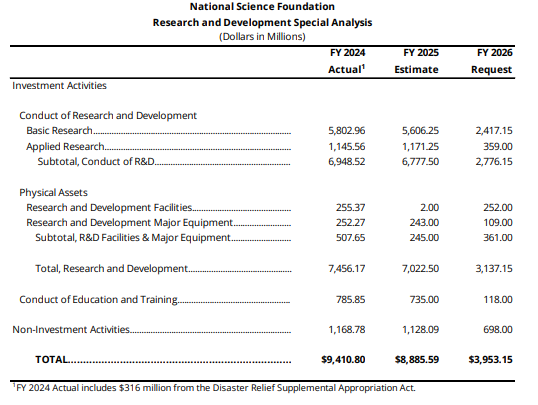Click the 'Basic Research' row label

click(x=59, y=131)
